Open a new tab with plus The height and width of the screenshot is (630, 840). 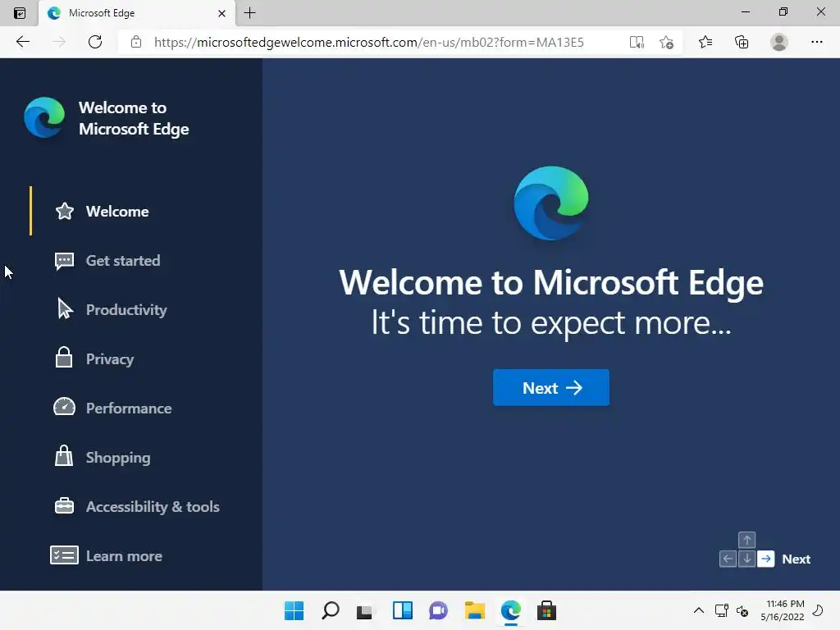(x=249, y=13)
